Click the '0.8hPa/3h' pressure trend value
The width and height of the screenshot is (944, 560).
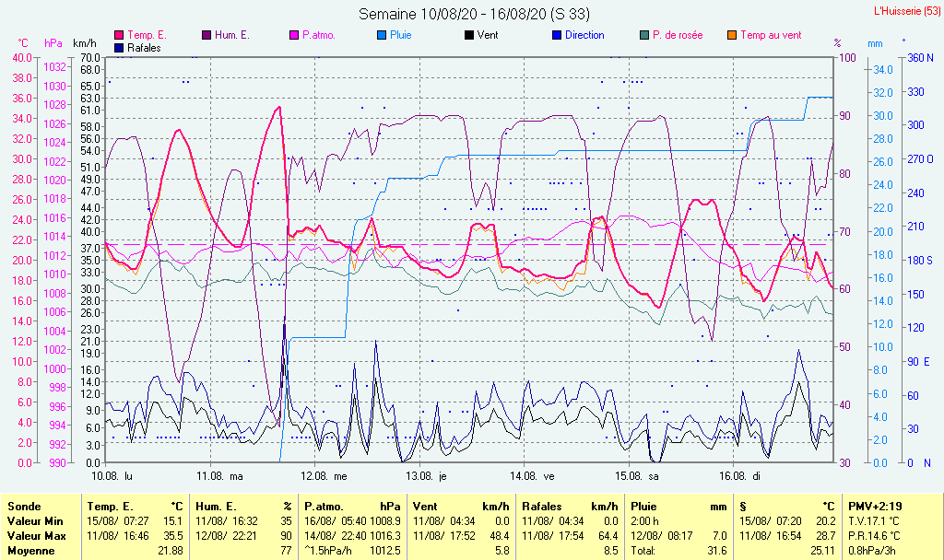pos(872,551)
